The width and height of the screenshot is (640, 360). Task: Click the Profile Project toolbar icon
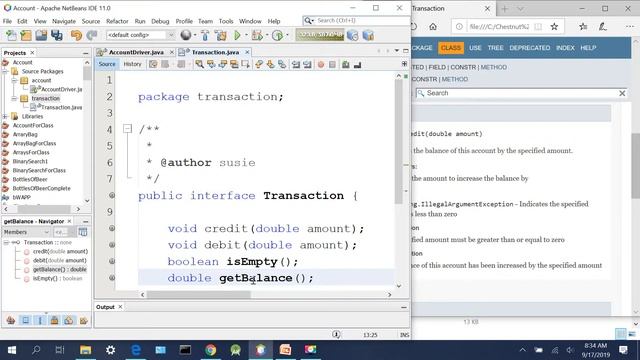pos(278,36)
